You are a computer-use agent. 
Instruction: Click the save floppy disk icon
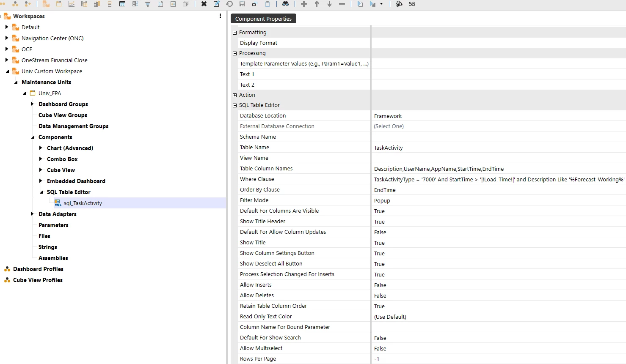tap(242, 4)
